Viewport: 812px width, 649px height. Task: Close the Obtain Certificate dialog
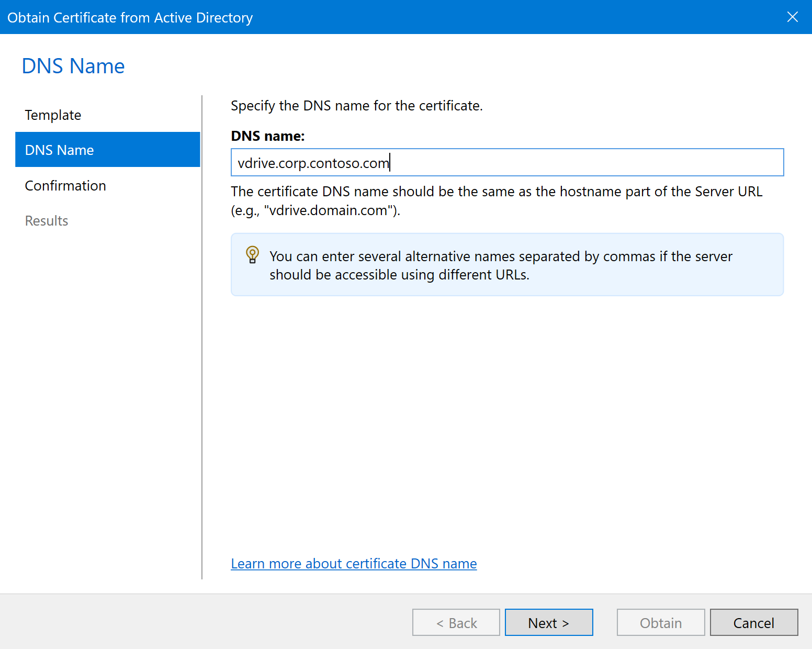tap(792, 17)
